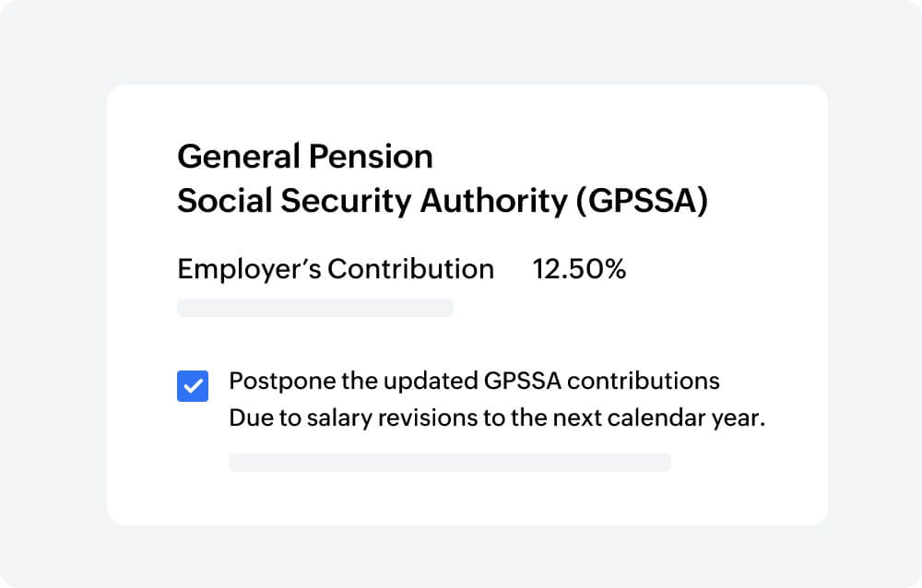922x588 pixels.
Task: Click the word Pension in the title
Action: (x=371, y=157)
